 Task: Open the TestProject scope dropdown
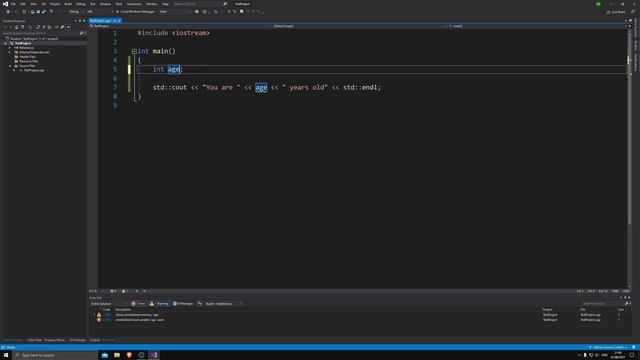pos(178,26)
